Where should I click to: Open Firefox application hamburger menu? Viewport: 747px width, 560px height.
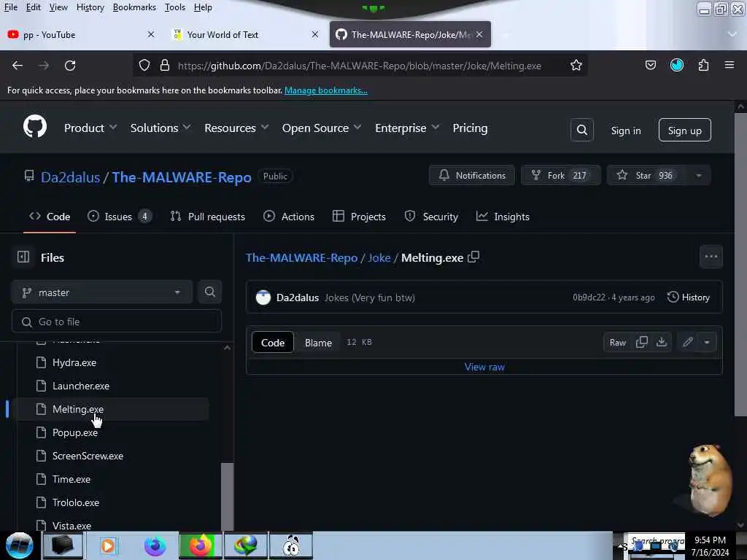[729, 65]
